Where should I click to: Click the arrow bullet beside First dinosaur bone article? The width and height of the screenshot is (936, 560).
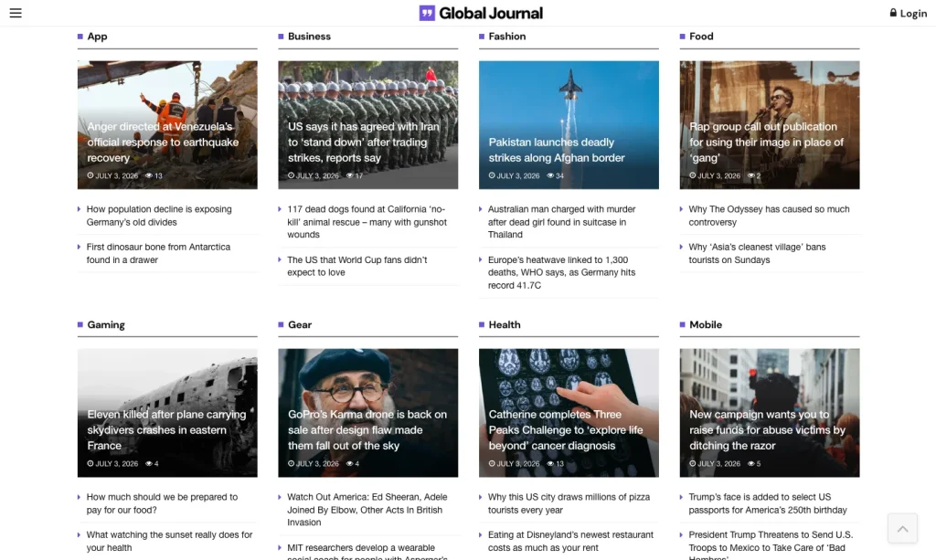click(x=80, y=247)
